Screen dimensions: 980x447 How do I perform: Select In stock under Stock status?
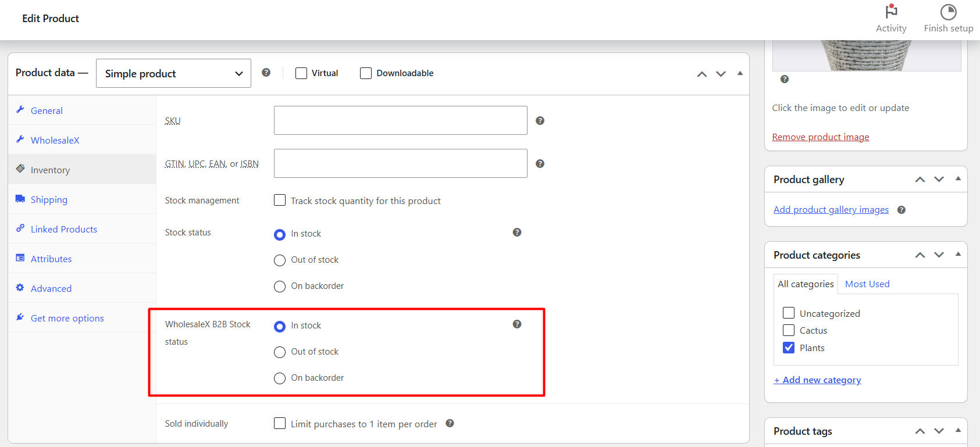280,234
